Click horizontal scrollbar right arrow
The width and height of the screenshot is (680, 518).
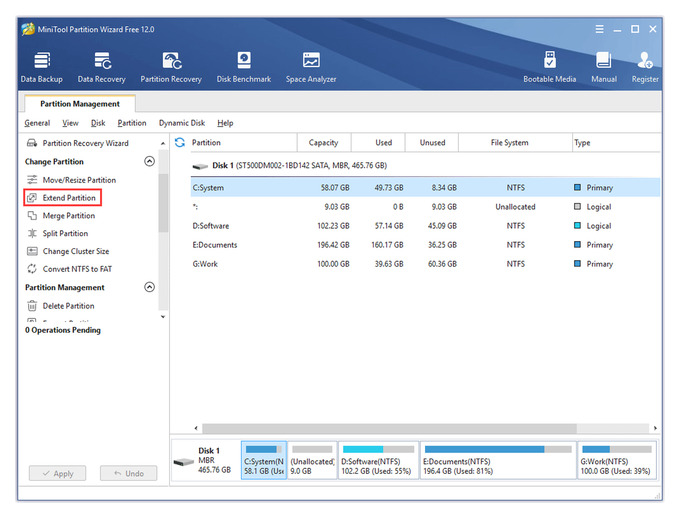pyautogui.click(x=655, y=428)
